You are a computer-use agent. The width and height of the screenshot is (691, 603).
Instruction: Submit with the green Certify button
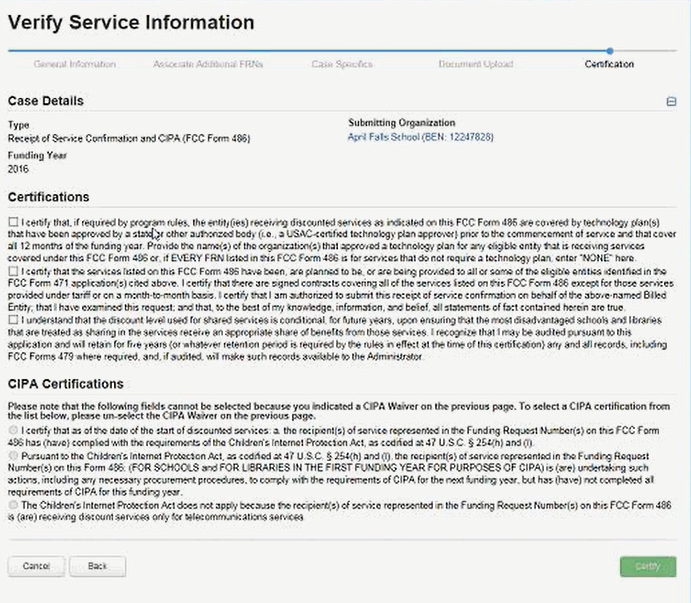(x=647, y=566)
